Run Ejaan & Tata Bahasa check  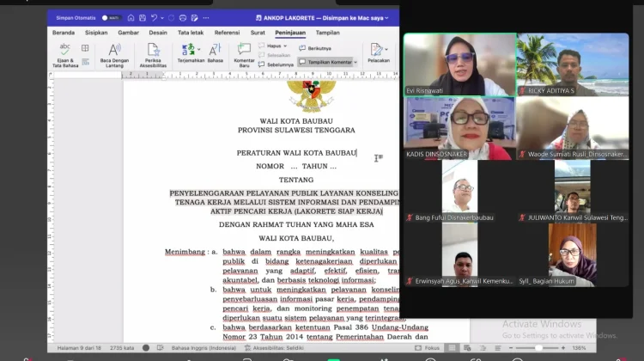[x=65, y=55]
